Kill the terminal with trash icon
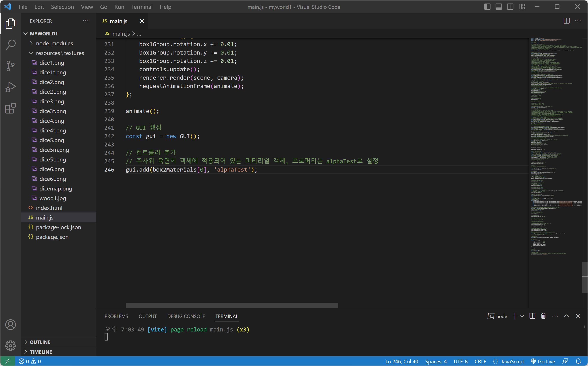 point(543,316)
